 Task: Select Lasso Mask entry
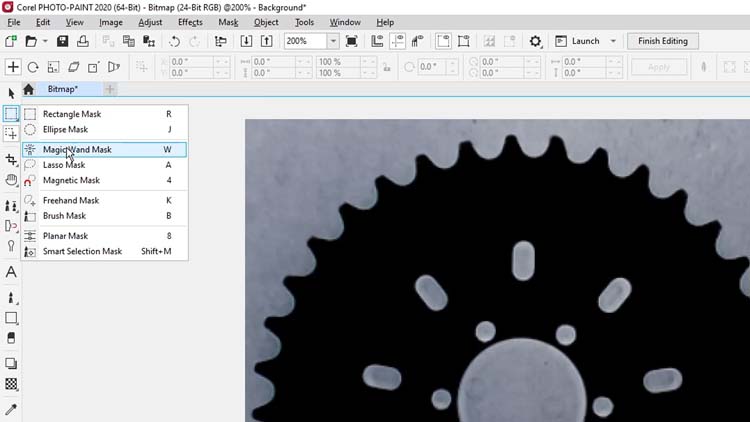click(x=104, y=165)
